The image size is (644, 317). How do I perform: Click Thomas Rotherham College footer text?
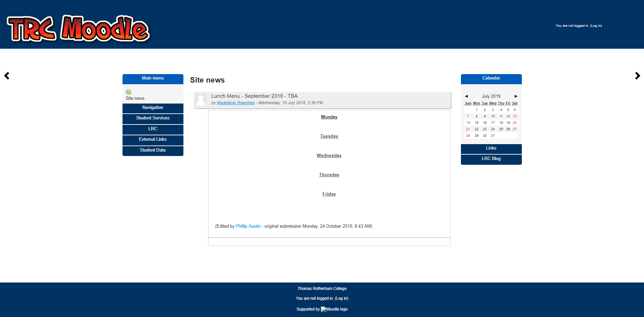(x=322, y=289)
